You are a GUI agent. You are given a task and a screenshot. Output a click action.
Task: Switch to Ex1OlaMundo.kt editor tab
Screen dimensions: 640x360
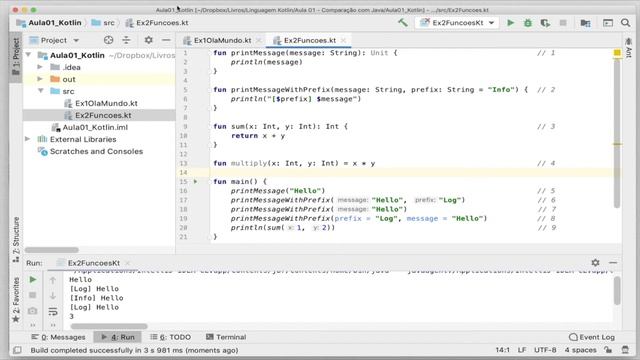[x=222, y=40]
